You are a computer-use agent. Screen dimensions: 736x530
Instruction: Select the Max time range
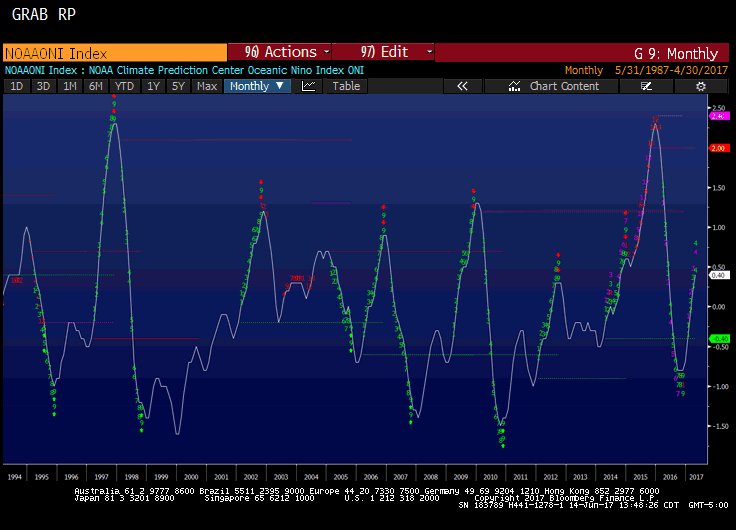click(x=207, y=86)
